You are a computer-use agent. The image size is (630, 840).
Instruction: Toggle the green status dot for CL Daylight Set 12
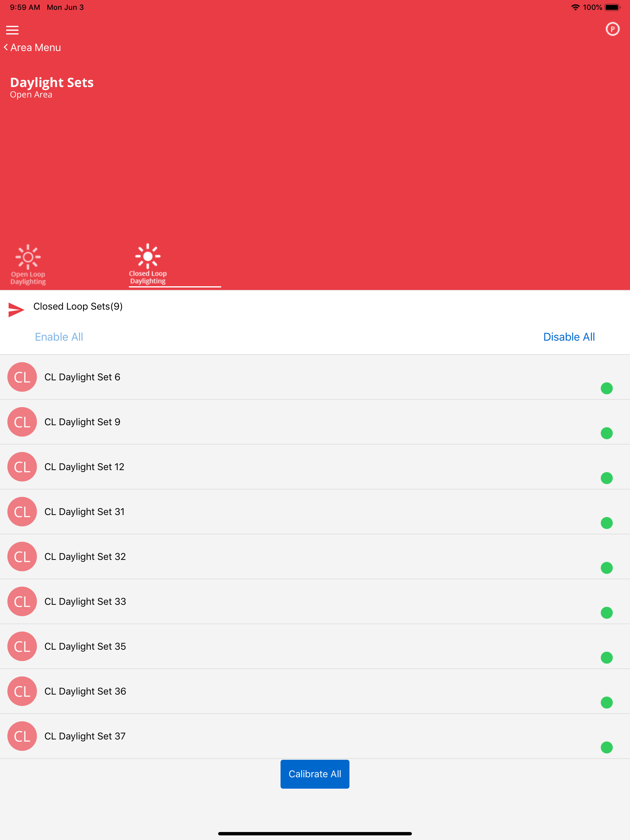pyautogui.click(x=607, y=478)
